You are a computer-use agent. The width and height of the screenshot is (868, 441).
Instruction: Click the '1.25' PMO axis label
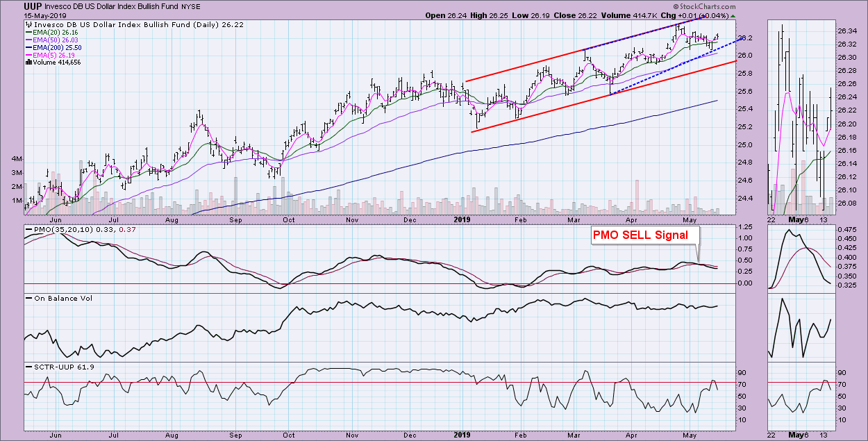coord(744,227)
